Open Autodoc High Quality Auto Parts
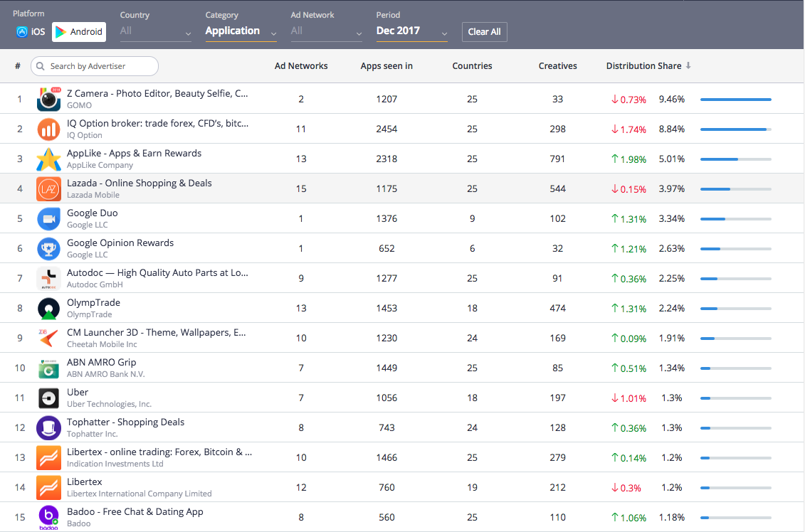 tap(157, 272)
